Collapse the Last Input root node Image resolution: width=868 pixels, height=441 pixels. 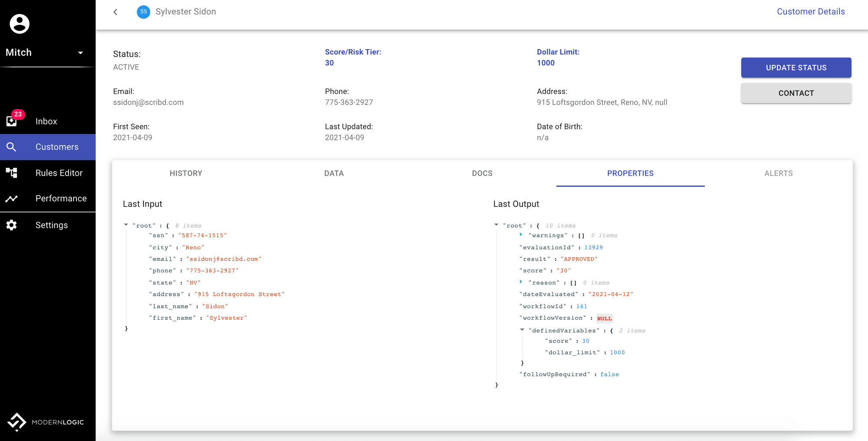[126, 225]
